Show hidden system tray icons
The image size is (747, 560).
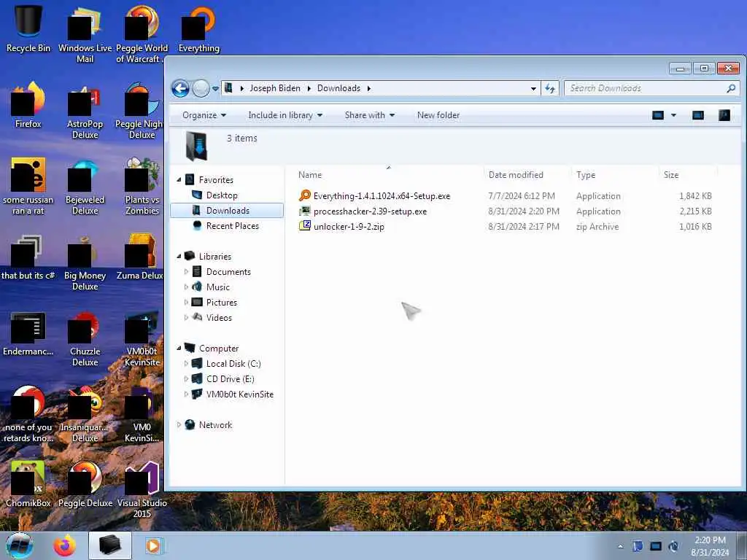(620, 546)
